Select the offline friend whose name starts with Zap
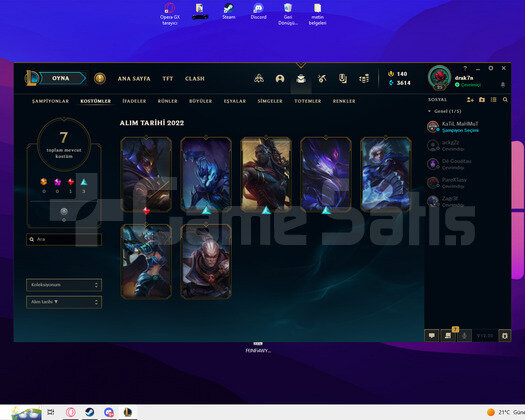This screenshot has height=420, width=525. pyautogui.click(x=468, y=201)
